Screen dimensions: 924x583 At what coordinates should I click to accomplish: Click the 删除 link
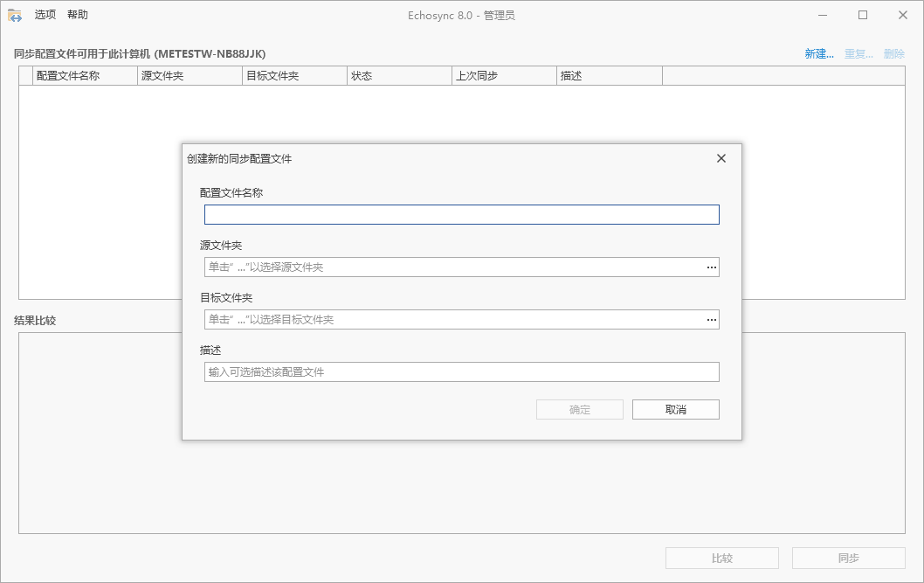[897, 53]
